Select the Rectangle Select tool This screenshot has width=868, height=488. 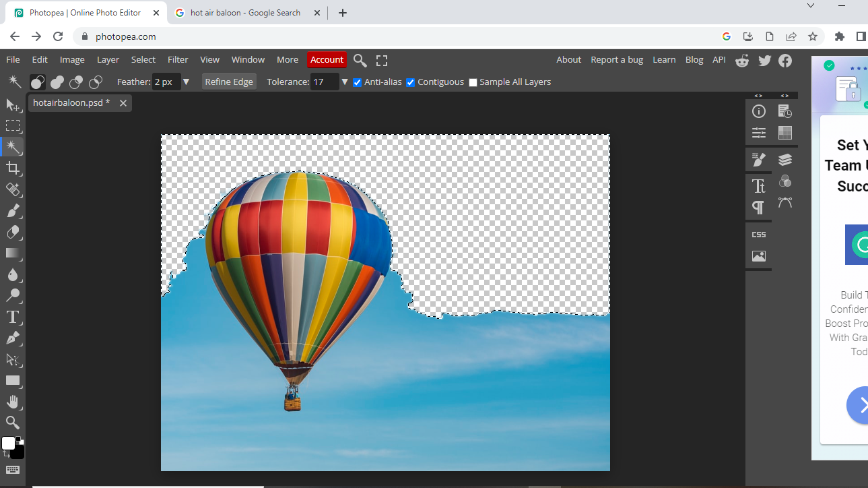click(13, 125)
